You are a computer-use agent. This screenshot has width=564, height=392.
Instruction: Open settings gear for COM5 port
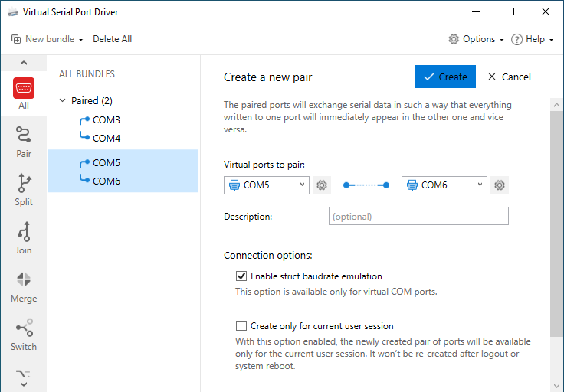point(322,185)
